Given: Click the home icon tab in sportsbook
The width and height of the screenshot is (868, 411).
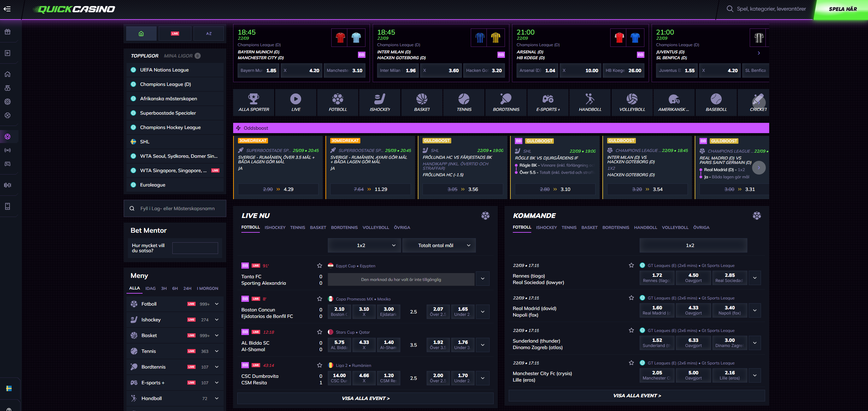Looking at the screenshot, I should [x=141, y=34].
